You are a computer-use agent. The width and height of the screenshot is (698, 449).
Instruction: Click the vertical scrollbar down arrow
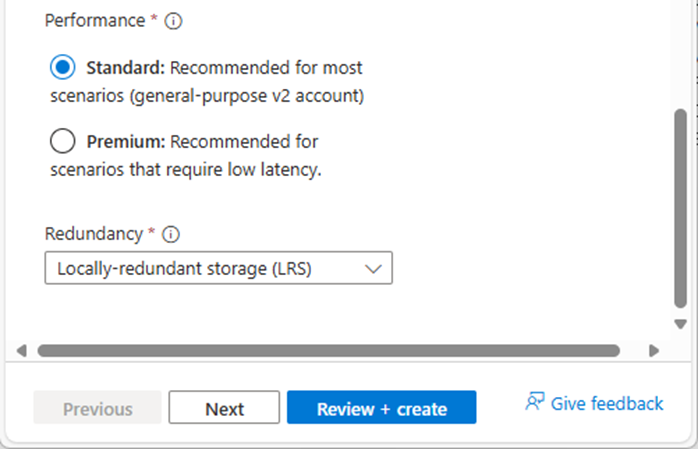680,324
